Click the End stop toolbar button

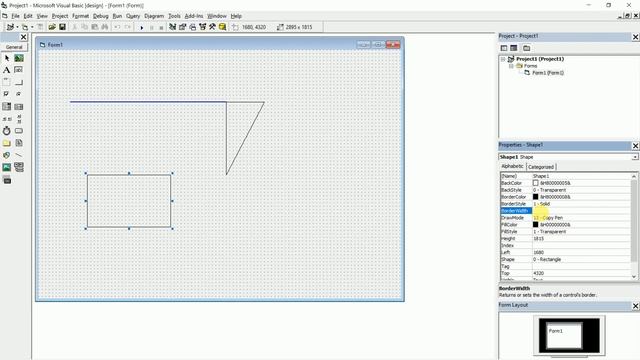[x=161, y=27]
